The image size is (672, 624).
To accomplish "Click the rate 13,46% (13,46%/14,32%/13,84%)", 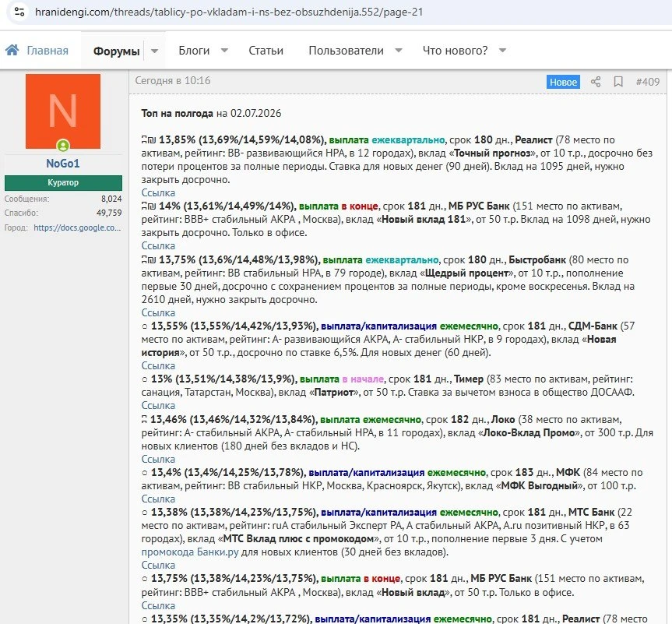I will coord(234,419).
